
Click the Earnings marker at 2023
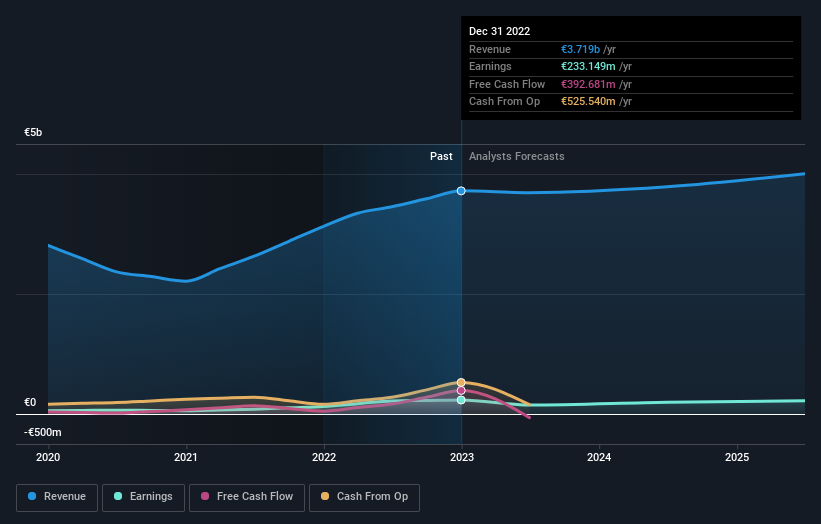click(461, 400)
